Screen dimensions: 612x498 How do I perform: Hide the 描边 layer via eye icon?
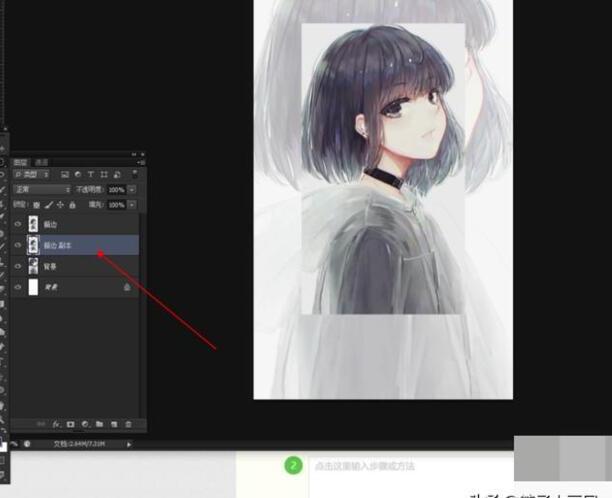click(x=18, y=224)
